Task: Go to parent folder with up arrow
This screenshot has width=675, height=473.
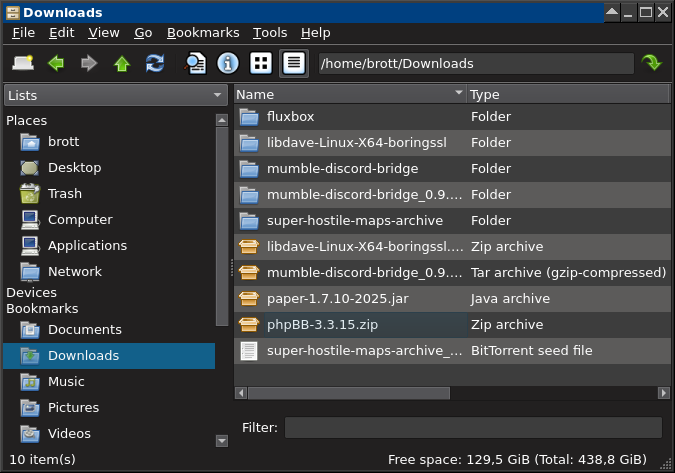Action: pyautogui.click(x=122, y=63)
